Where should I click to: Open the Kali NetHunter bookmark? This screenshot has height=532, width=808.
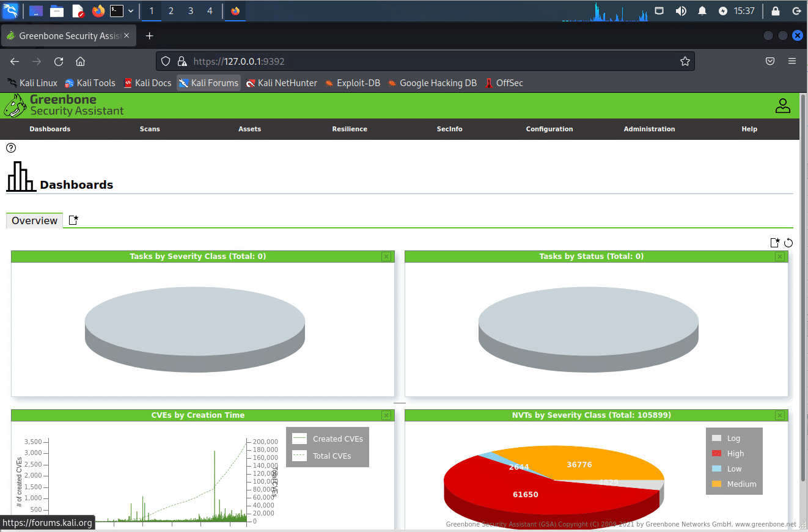[282, 83]
